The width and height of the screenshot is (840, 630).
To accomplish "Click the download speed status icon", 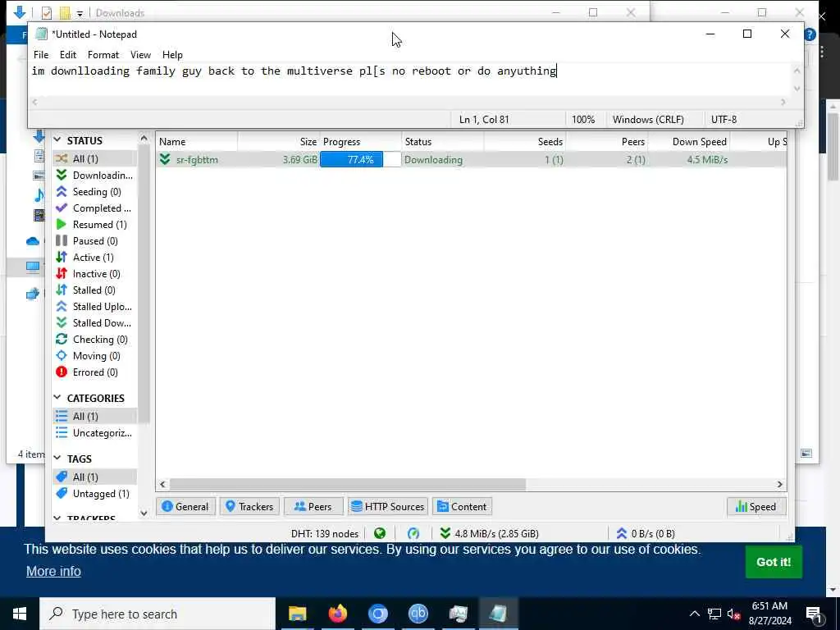I will (445, 533).
